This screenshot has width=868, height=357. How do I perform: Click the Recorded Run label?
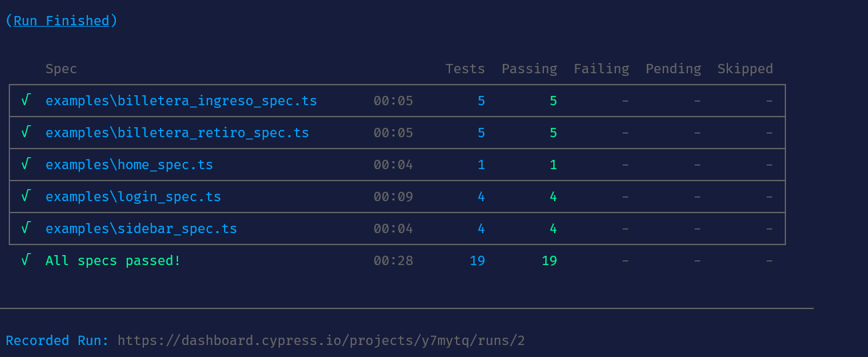point(57,340)
